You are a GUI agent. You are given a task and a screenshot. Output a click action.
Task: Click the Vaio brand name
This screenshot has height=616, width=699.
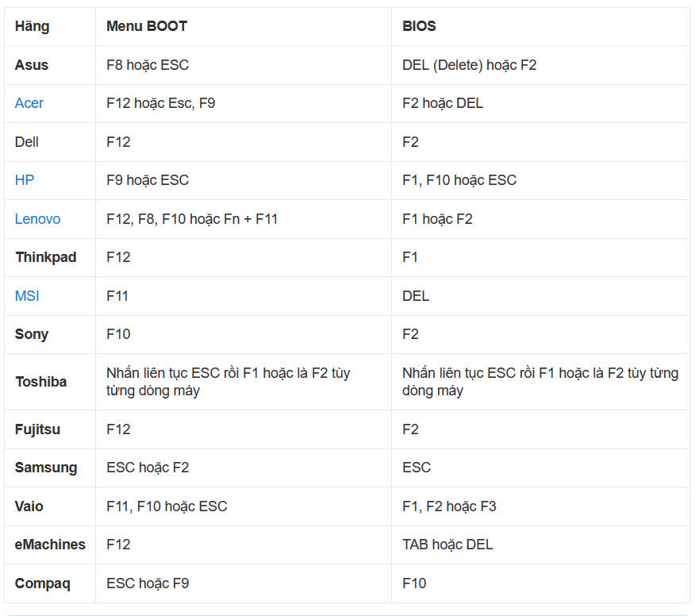point(29,506)
